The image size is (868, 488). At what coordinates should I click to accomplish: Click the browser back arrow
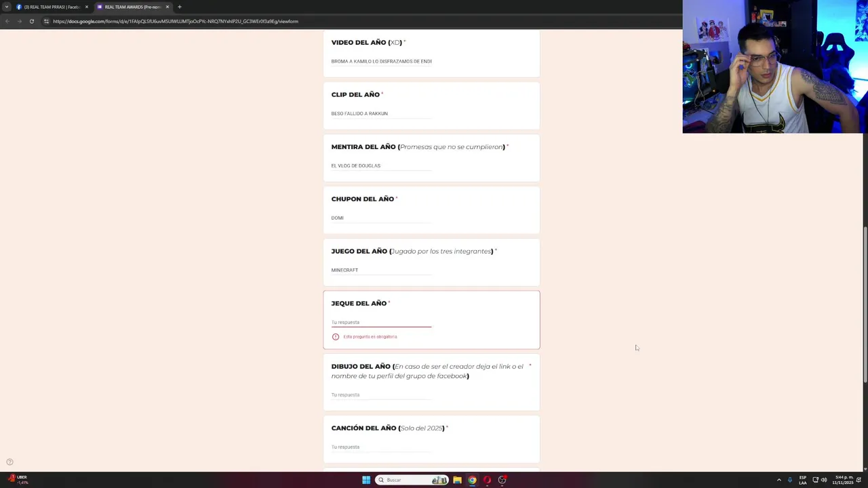[7, 21]
